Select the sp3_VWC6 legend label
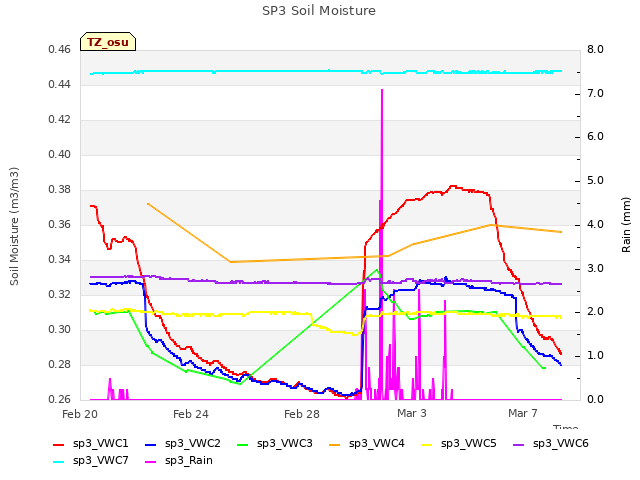The image size is (640, 480). click(x=561, y=444)
